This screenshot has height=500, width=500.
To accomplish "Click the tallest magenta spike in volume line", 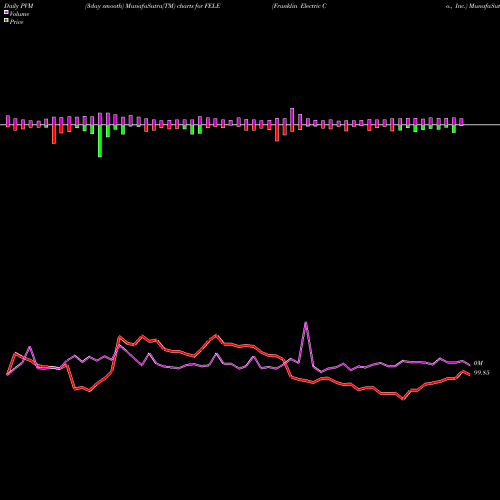I will click(306, 323).
